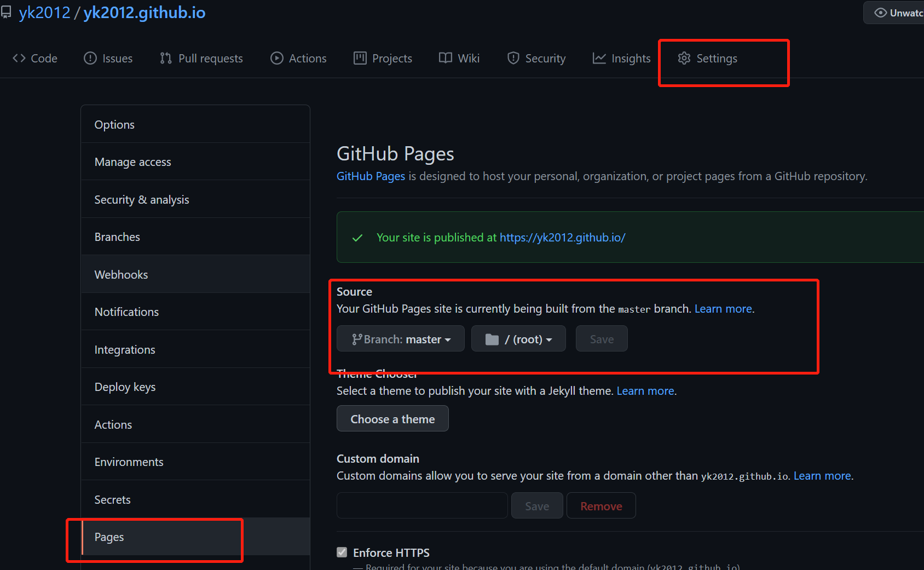Click the Save button for custom domain

[537, 506]
